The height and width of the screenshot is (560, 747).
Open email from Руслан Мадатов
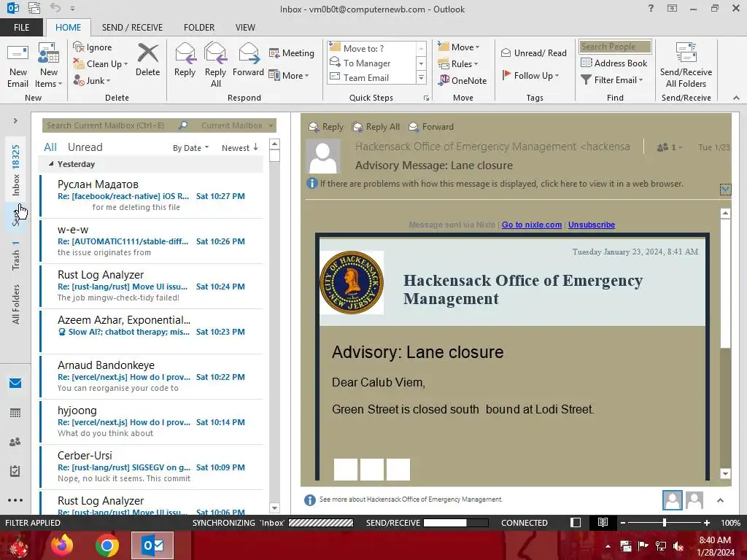[152, 195]
